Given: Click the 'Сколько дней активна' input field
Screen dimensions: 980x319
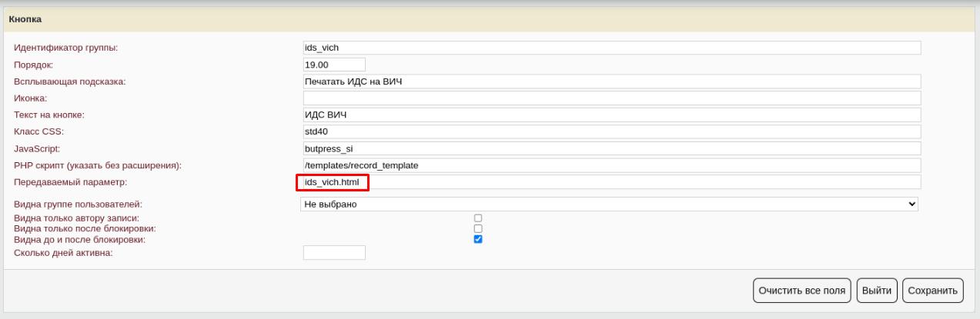Looking at the screenshot, I should (x=334, y=253).
